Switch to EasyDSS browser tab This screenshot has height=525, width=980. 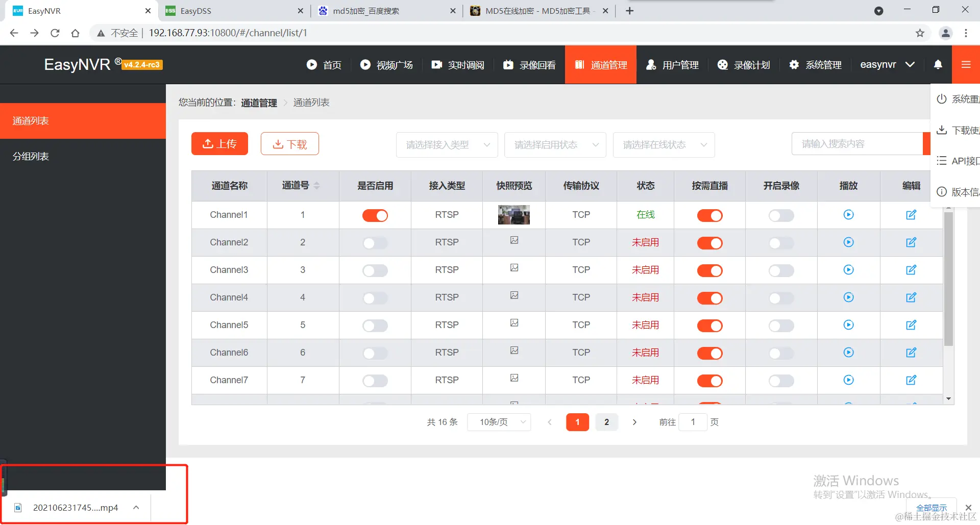click(234, 11)
